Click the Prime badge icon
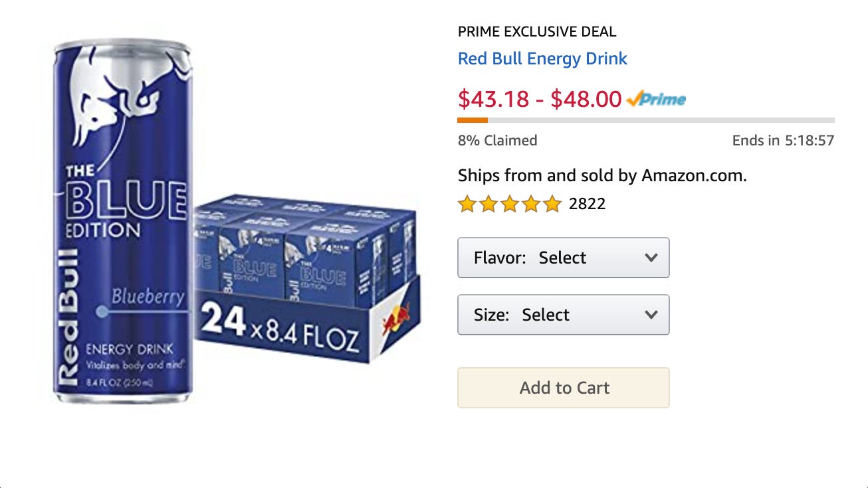 pyautogui.click(x=655, y=99)
